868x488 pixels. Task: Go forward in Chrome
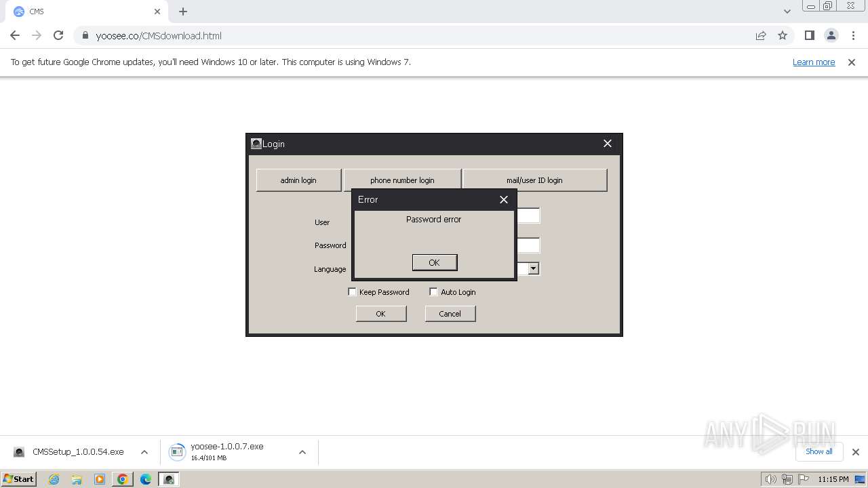tap(37, 35)
